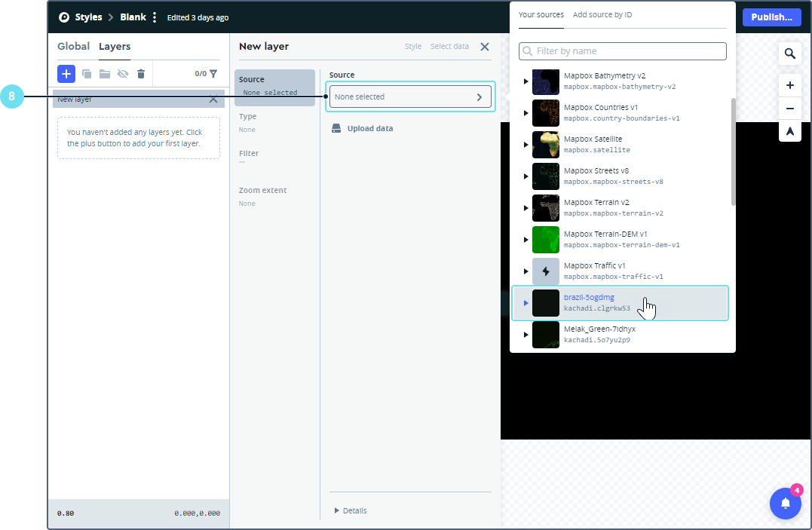
Task: Open the layer filter funnel icon
Action: [213, 74]
